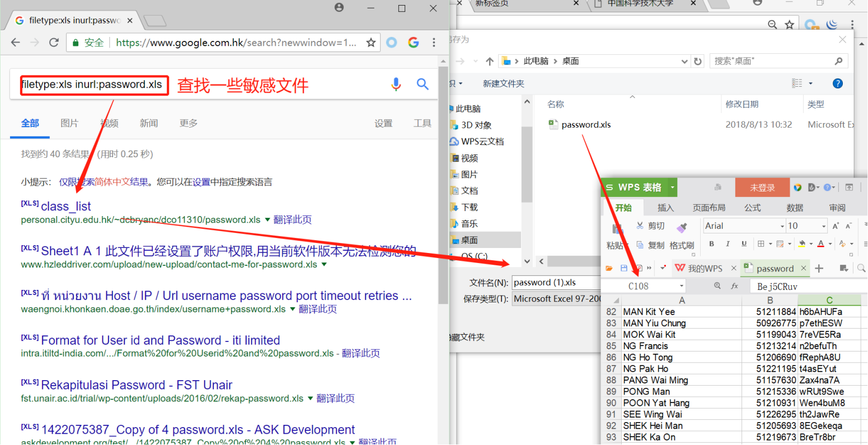This screenshot has width=868, height=445.
Task: Open the 公式 ribbon tab in WPS
Action: 753,208
